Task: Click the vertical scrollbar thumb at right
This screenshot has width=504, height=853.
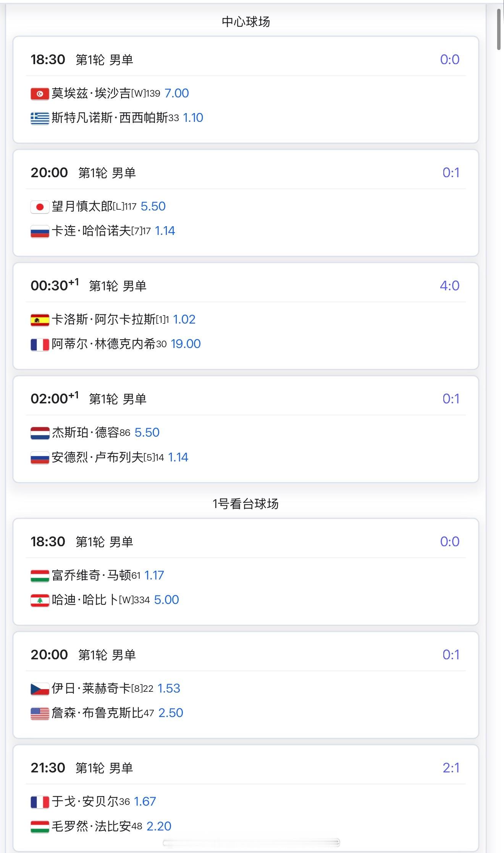Action: click(x=499, y=29)
